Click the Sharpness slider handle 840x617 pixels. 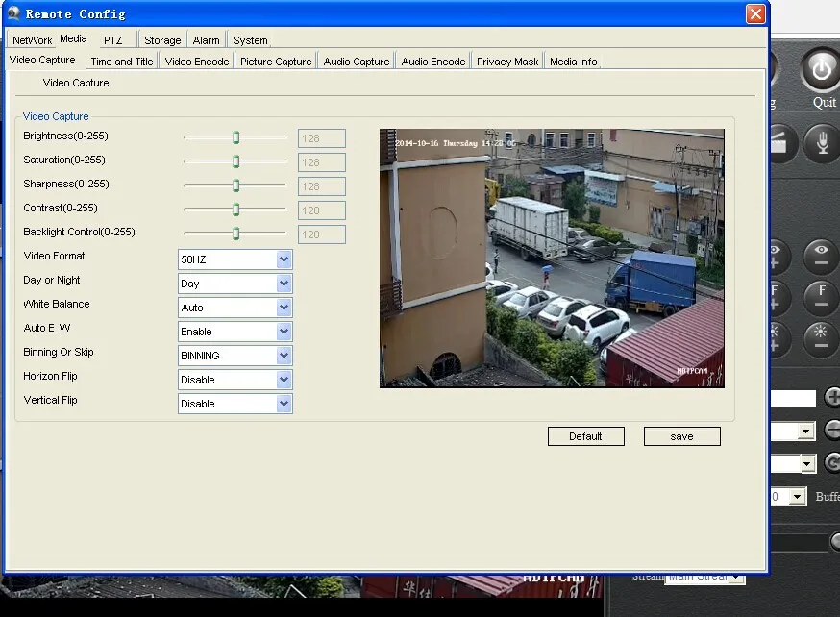pos(235,185)
